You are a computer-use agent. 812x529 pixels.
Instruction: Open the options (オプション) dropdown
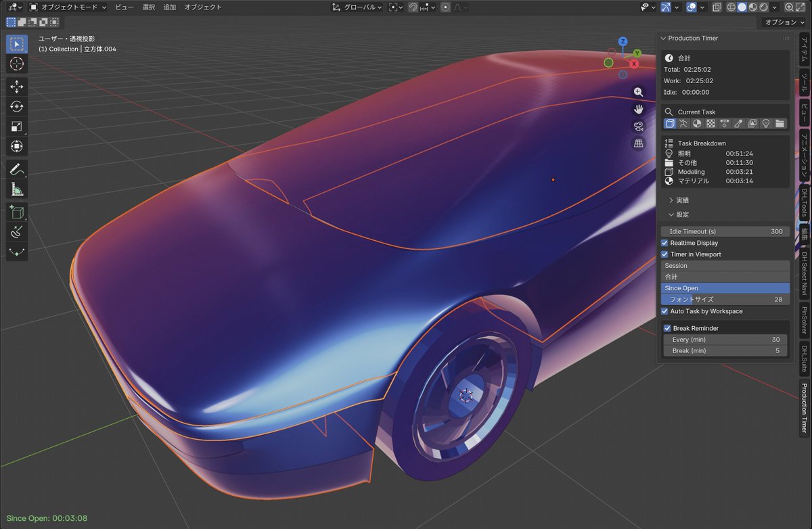tap(784, 22)
